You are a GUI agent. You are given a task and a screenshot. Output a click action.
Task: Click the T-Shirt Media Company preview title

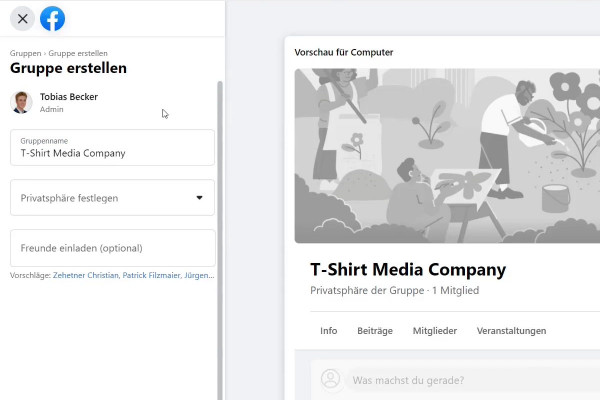pos(408,269)
